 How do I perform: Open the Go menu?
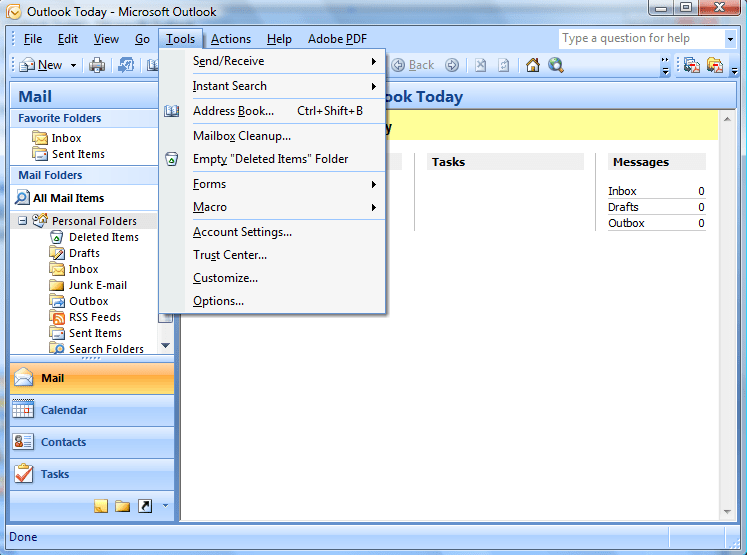point(142,39)
